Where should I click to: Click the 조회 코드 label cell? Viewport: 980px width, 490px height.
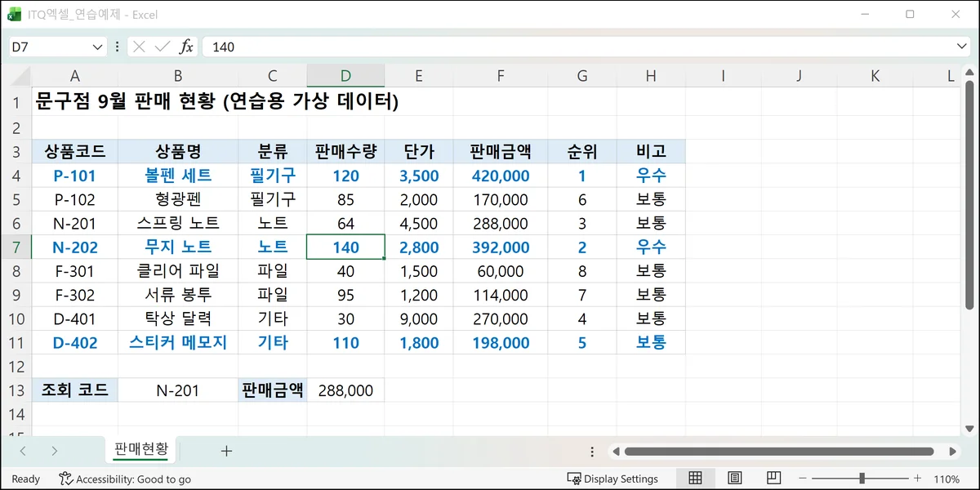click(74, 390)
